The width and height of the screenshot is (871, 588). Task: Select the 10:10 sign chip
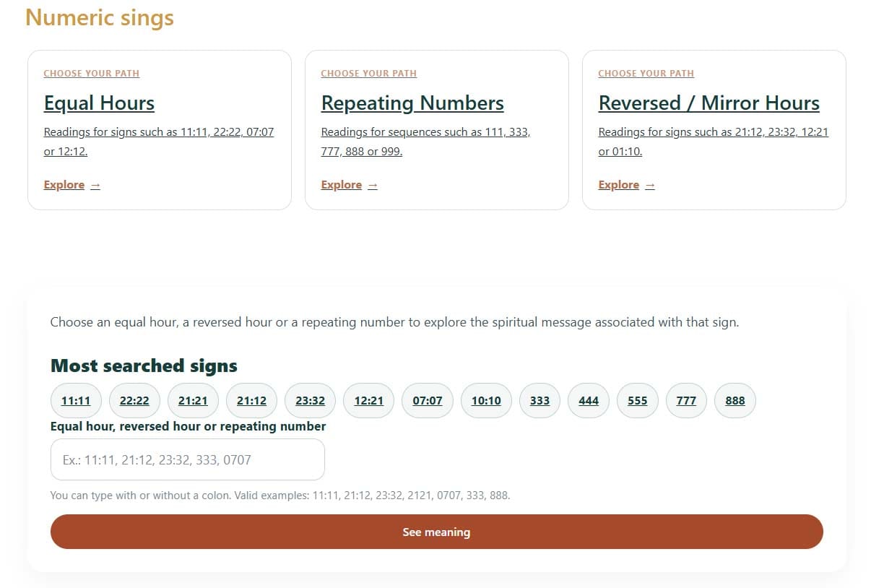click(x=486, y=400)
